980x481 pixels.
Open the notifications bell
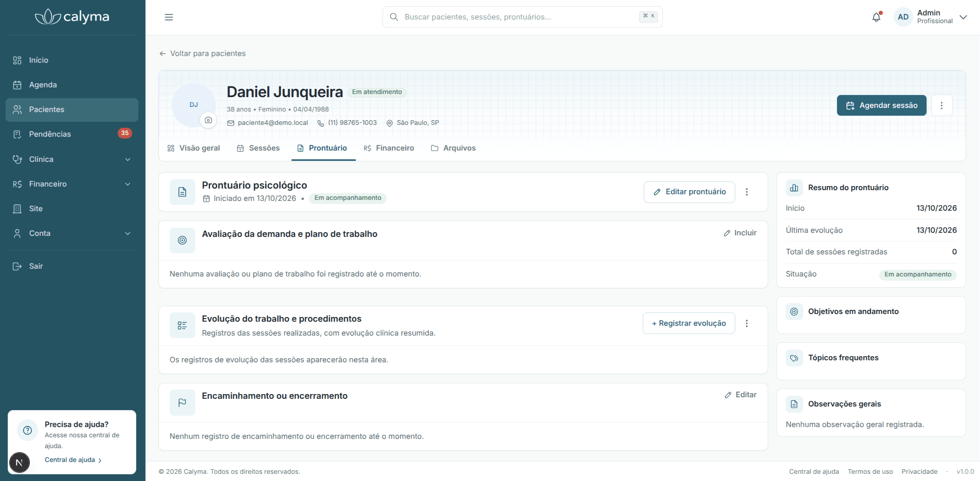coord(877,17)
